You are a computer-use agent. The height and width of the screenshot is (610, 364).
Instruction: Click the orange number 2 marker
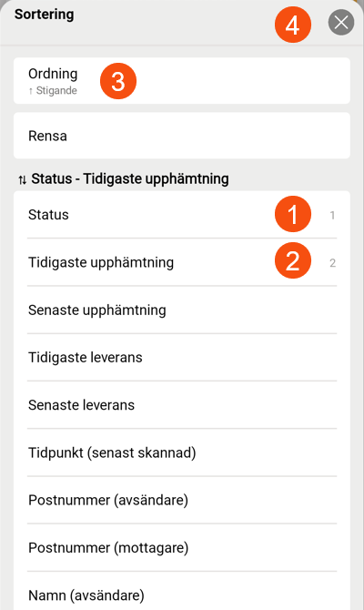(293, 260)
